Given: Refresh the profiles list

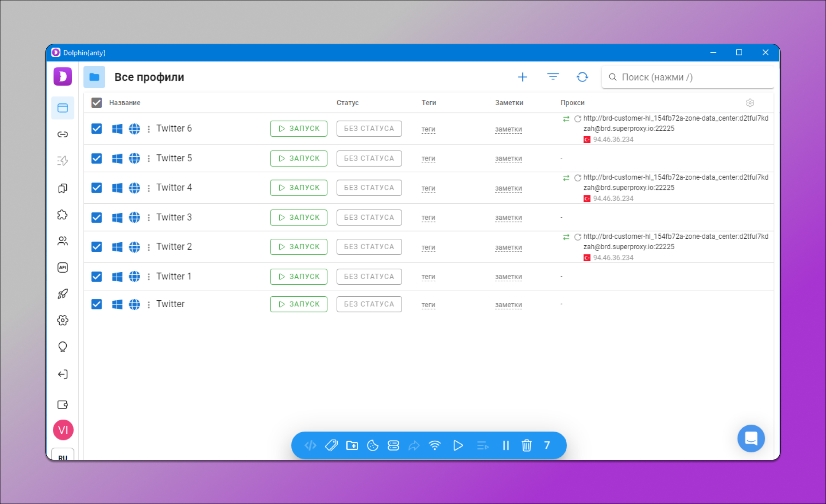Looking at the screenshot, I should coord(582,77).
